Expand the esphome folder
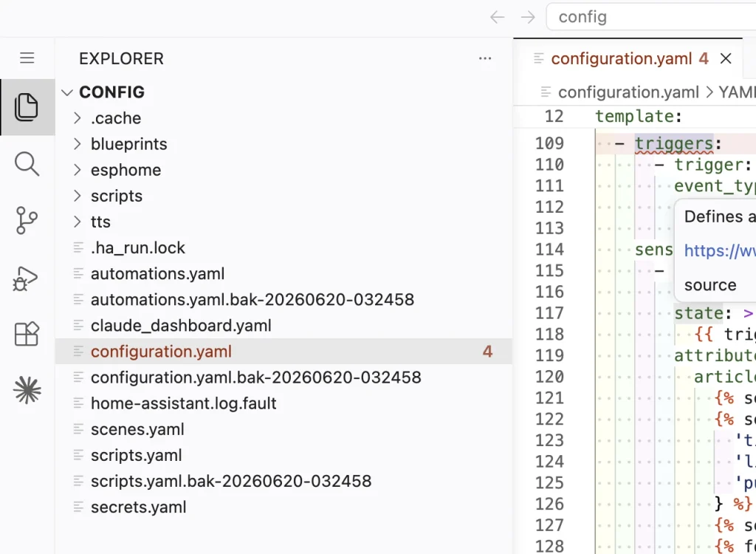The width and height of the screenshot is (756, 554). 77,170
